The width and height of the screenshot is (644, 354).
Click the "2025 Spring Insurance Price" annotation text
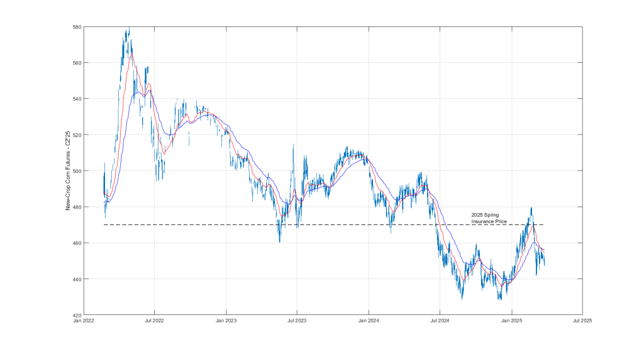point(489,218)
